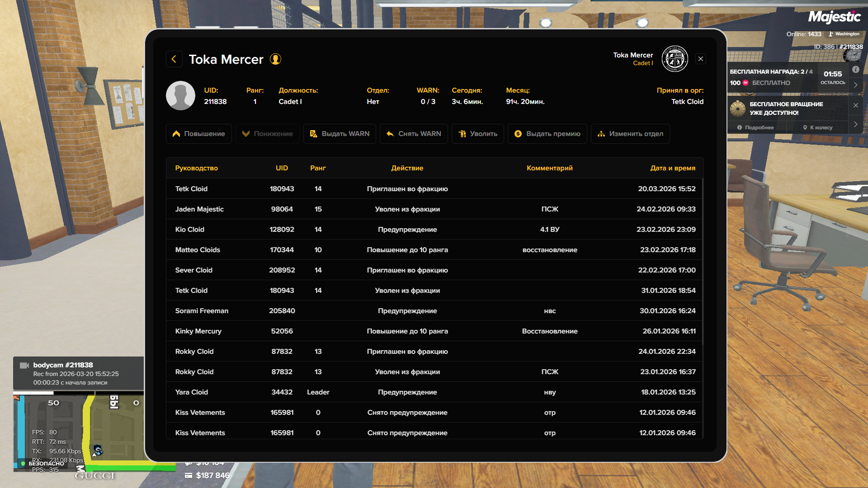Open Изменить отдел department change

click(630, 134)
